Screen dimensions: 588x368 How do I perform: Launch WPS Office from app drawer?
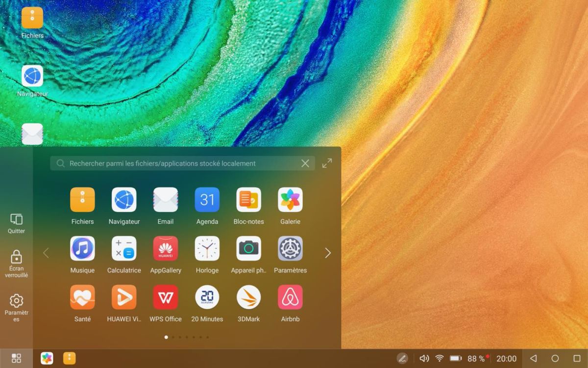click(166, 297)
